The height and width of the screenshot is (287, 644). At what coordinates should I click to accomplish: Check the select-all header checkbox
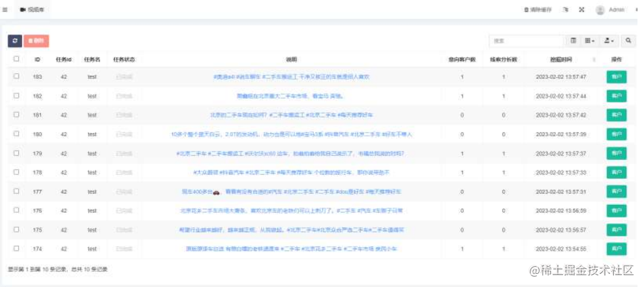point(16,59)
